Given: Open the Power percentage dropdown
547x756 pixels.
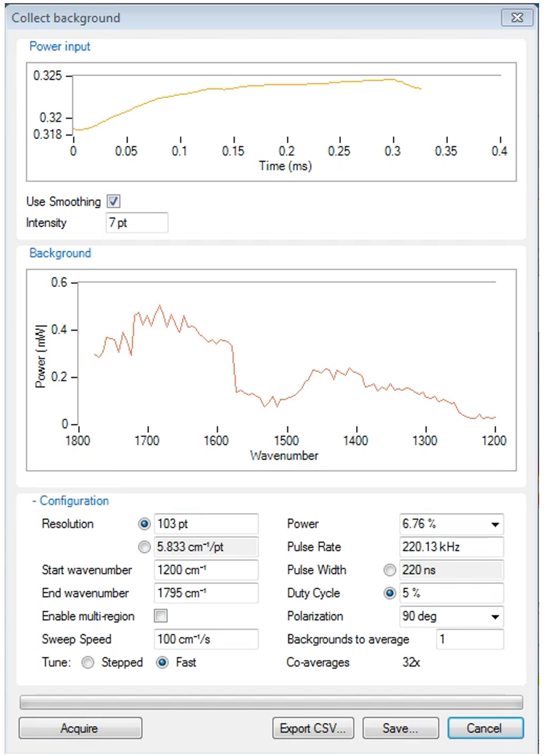Looking at the screenshot, I should tap(452, 524).
